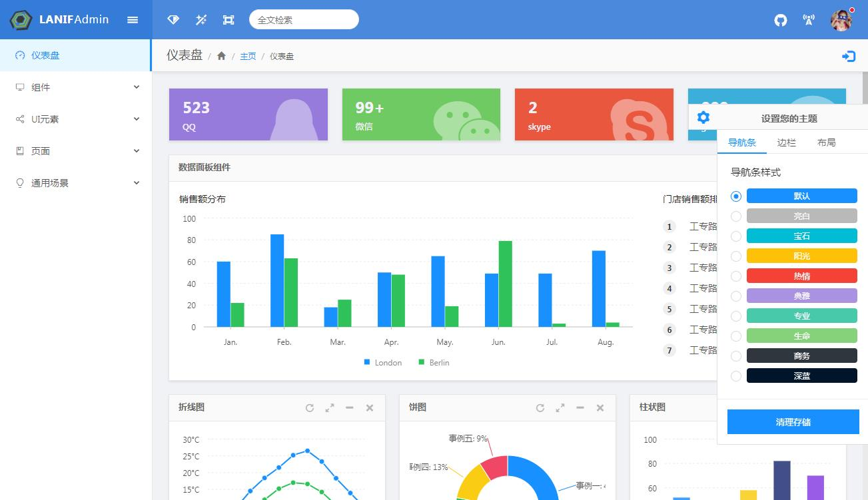868x500 pixels.
Task: Open the language translation icon
Action: click(x=809, y=20)
